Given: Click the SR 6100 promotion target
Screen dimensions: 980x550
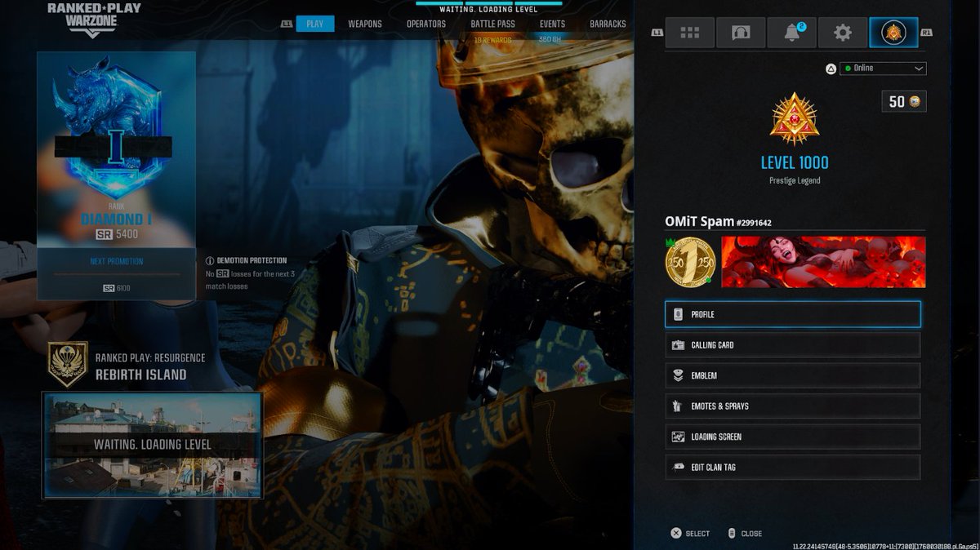Looking at the screenshot, I should point(116,288).
